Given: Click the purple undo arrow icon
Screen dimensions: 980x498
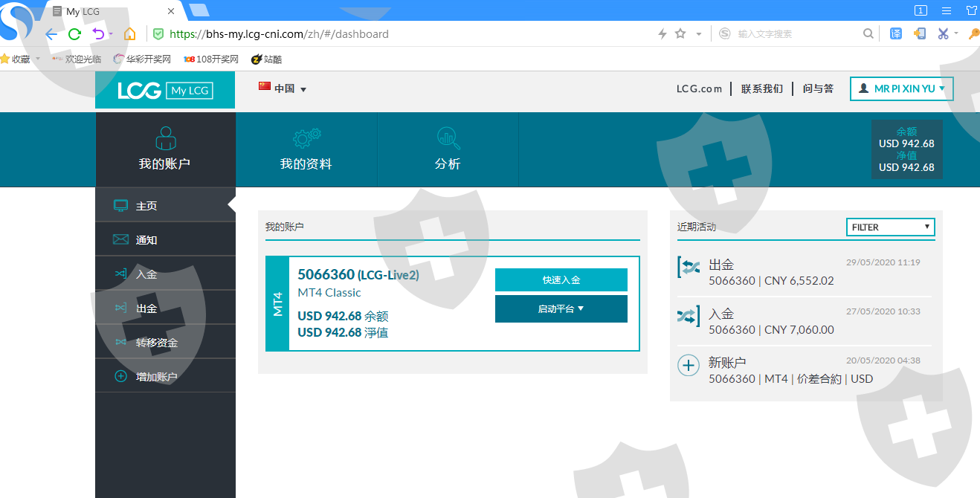Looking at the screenshot, I should click(98, 34).
